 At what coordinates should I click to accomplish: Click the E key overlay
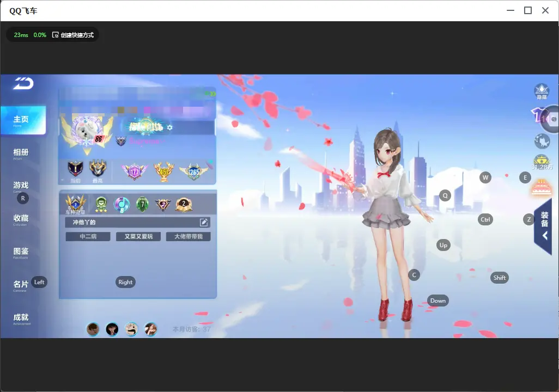pyautogui.click(x=525, y=177)
